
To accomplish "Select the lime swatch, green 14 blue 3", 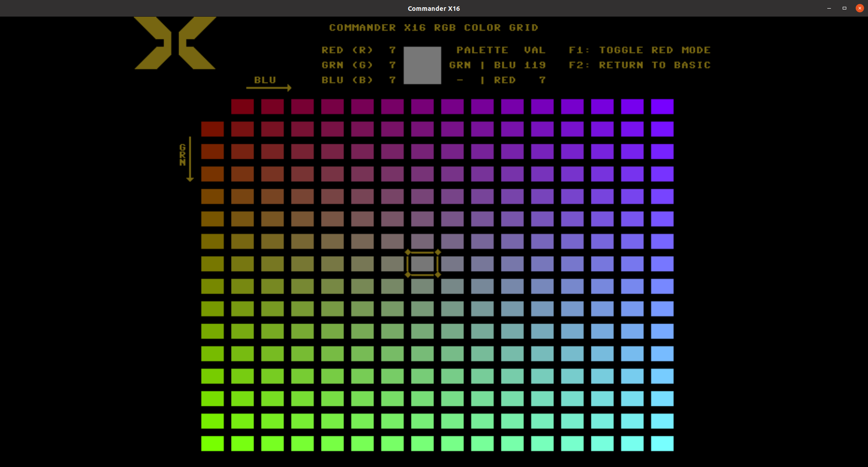I will (302, 421).
